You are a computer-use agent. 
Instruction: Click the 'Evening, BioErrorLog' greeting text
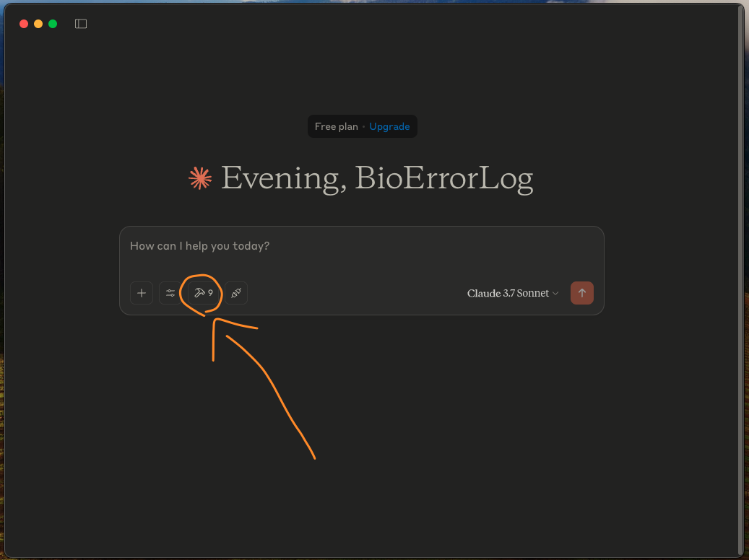coord(377,179)
